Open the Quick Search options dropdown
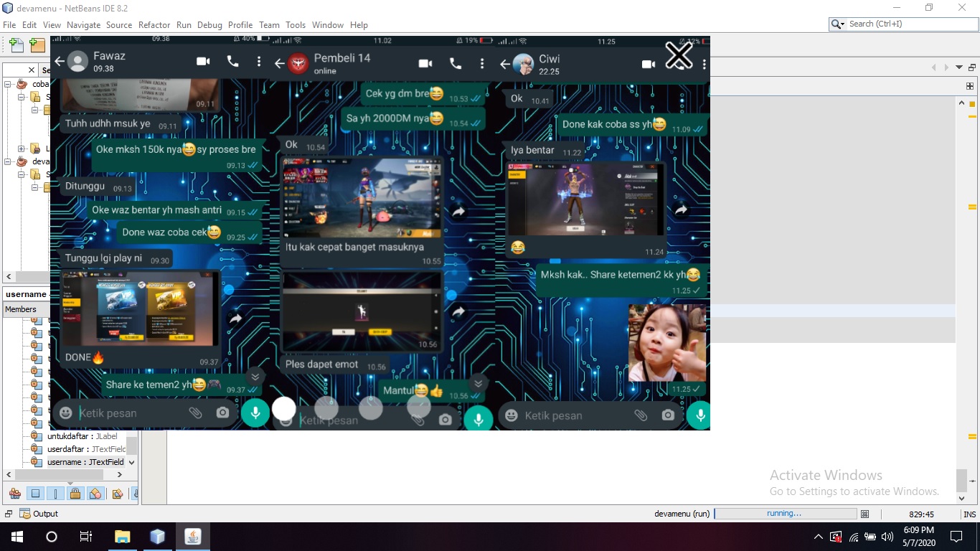This screenshot has height=551, width=980. coord(838,24)
